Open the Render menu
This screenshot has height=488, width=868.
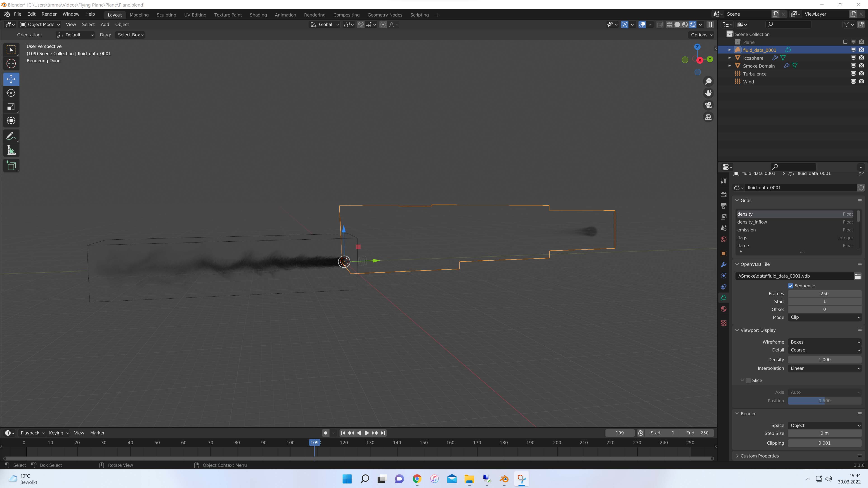[49, 14]
